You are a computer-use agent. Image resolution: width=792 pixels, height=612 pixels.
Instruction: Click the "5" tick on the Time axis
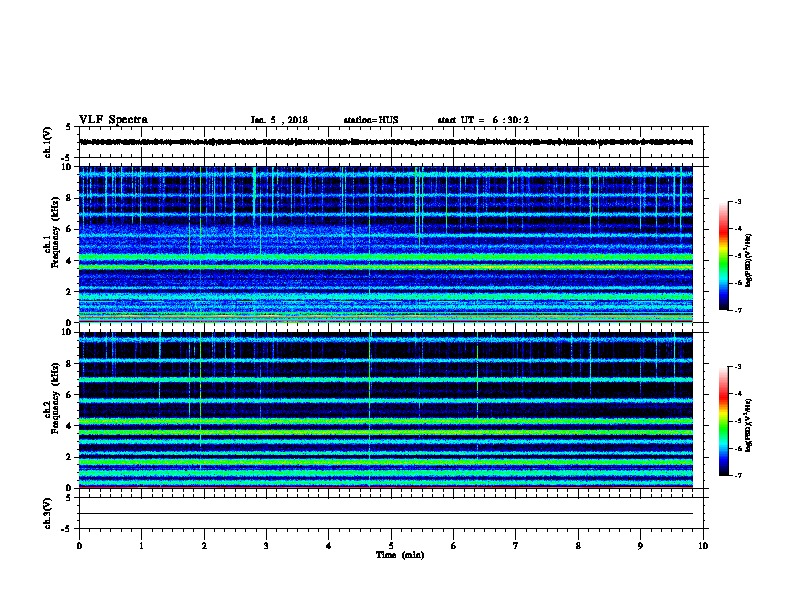(391, 546)
